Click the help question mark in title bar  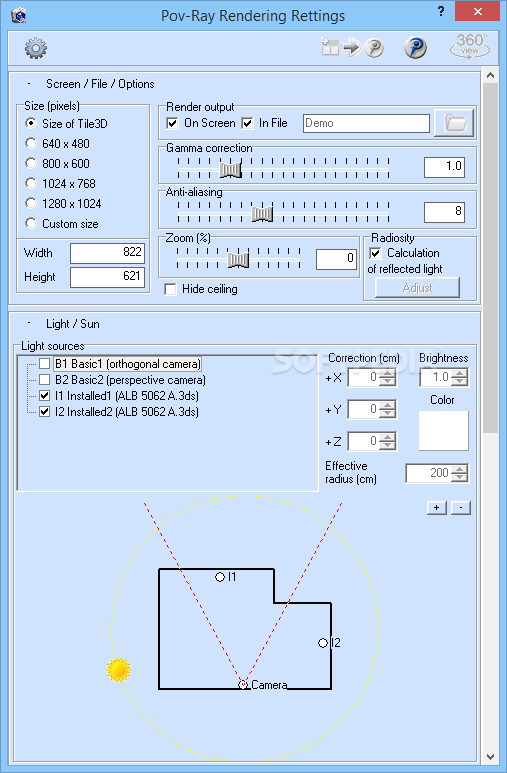point(441,11)
